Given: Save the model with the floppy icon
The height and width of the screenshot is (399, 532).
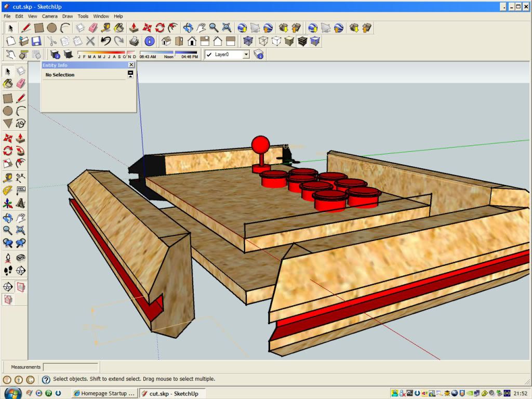Looking at the screenshot, I should point(36,42).
